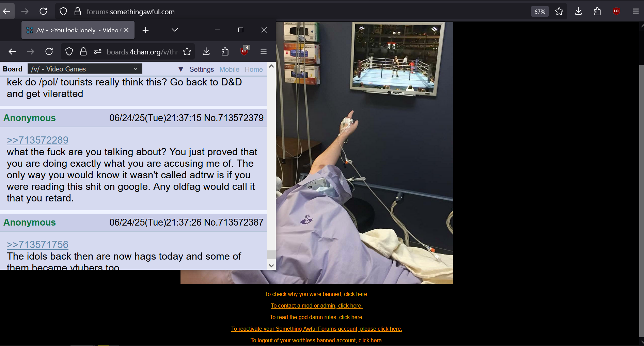Click Something Awful page scrollbar down arrow
644x346 pixels.
[x=642, y=342]
